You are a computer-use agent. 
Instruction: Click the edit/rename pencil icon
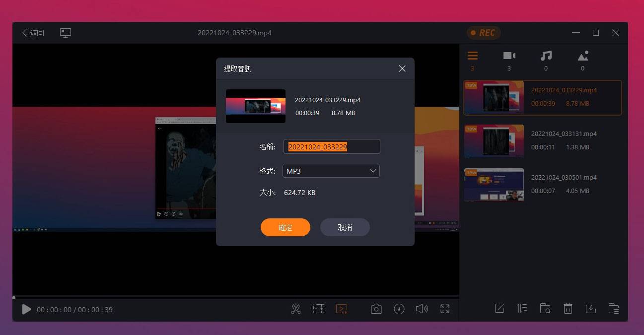pyautogui.click(x=500, y=309)
